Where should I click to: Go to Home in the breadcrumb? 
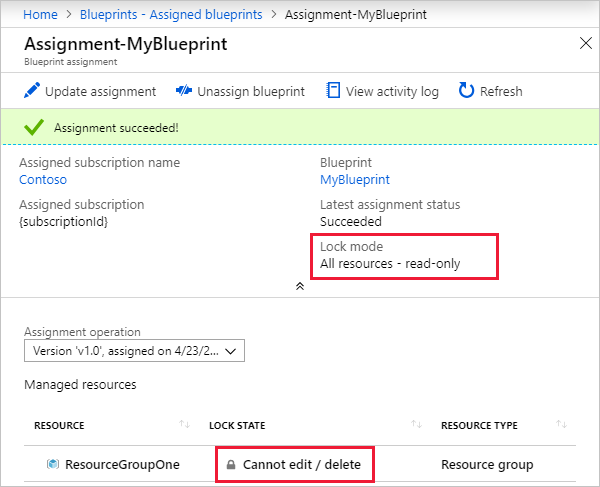(x=40, y=14)
